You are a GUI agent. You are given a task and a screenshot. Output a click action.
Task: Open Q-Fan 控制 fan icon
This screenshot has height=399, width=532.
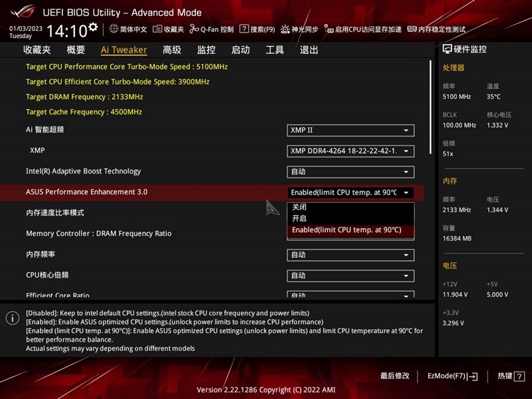[194, 29]
